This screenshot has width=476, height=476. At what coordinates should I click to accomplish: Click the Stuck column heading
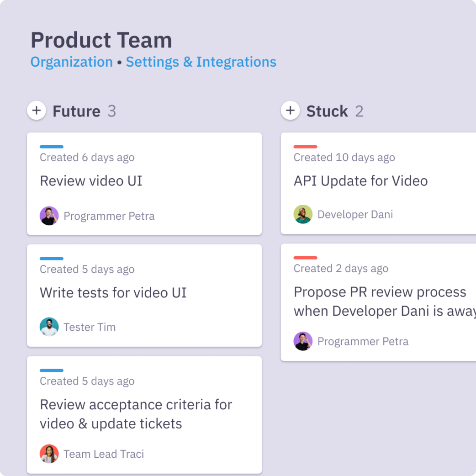click(327, 111)
